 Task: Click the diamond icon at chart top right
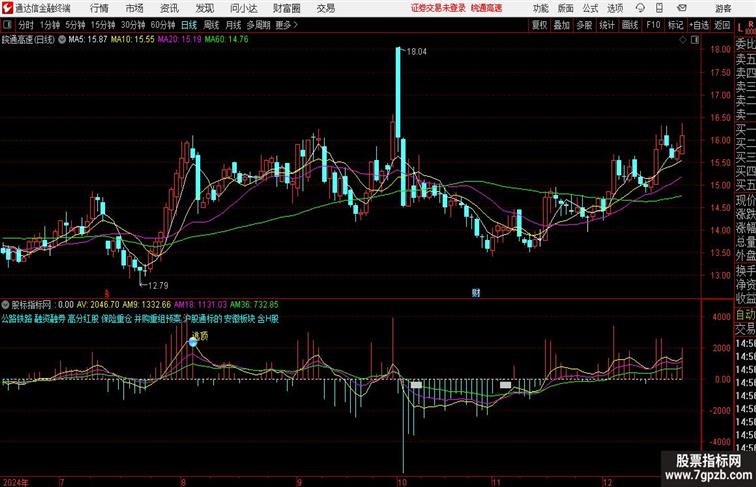pos(683,40)
